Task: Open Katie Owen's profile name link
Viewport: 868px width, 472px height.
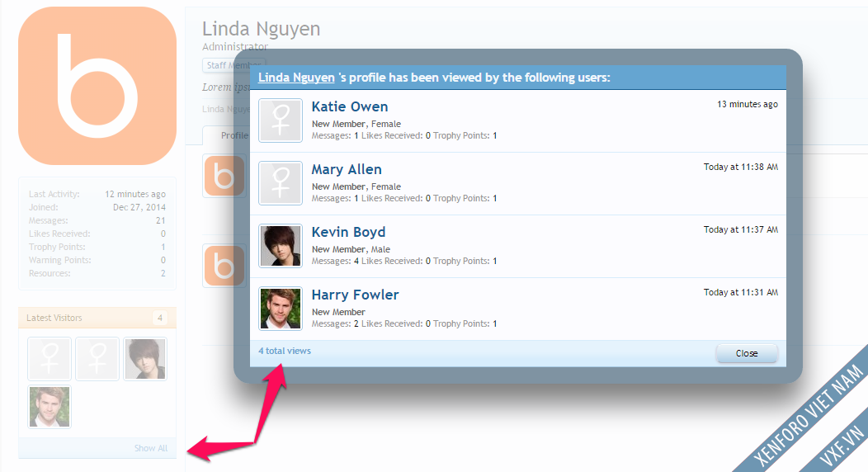Action: 349,106
